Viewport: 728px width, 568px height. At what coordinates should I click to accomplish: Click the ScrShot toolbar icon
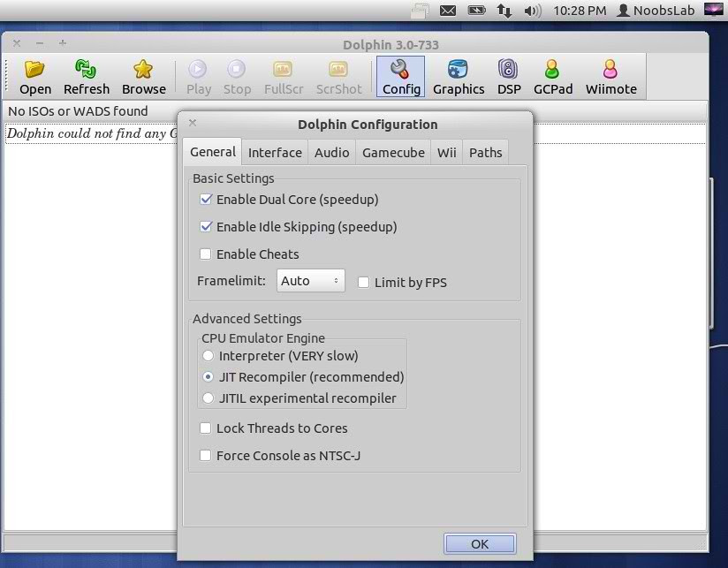click(x=338, y=77)
